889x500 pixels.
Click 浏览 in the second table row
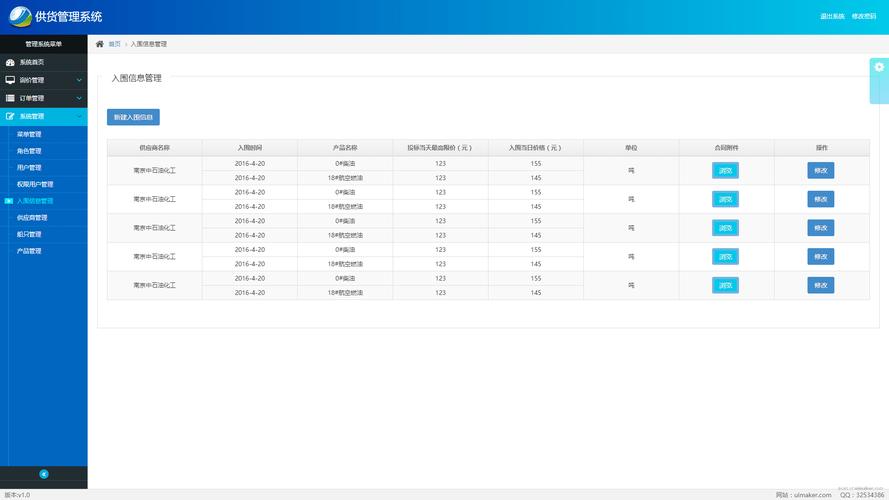(x=725, y=199)
